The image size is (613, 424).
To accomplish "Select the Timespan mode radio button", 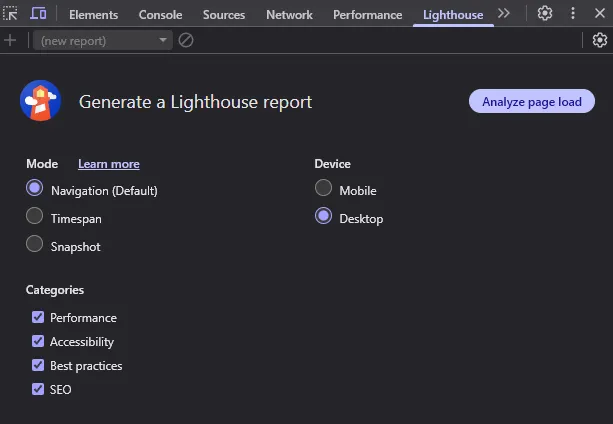I will 35,217.
